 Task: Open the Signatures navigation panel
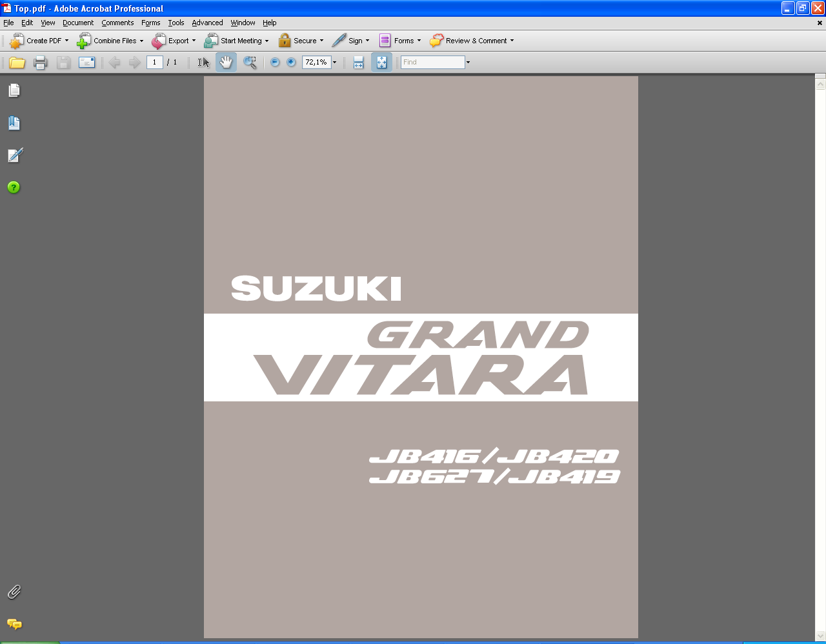(14, 155)
